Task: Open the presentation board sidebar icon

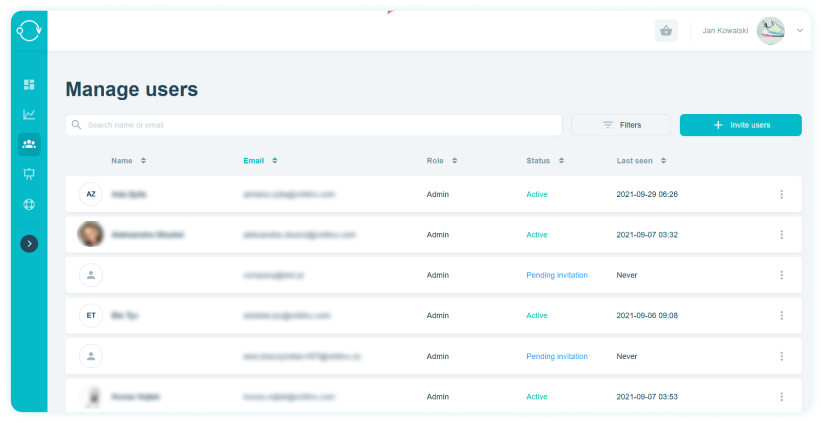Action: [29, 174]
